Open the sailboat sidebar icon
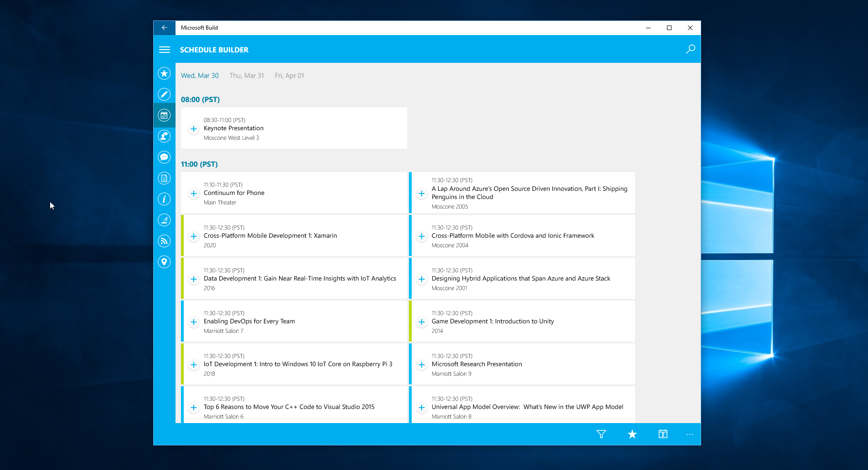Screen dimensions: 868x470 [164, 220]
